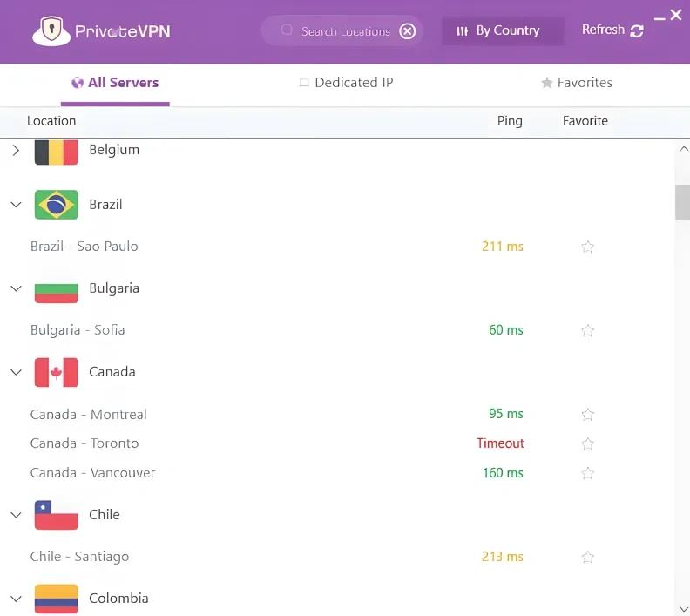The height and width of the screenshot is (616, 690).
Task: Click the Chile flag
Action: 57,515
